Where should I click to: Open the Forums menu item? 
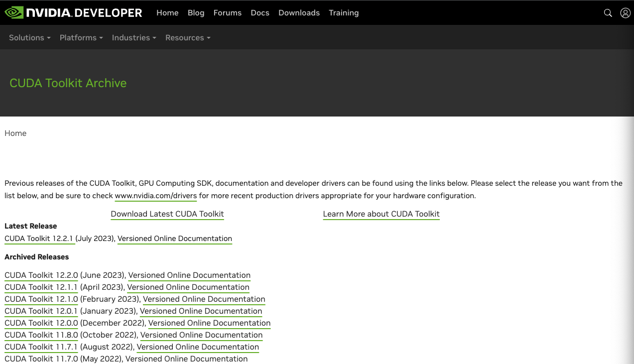pos(227,13)
